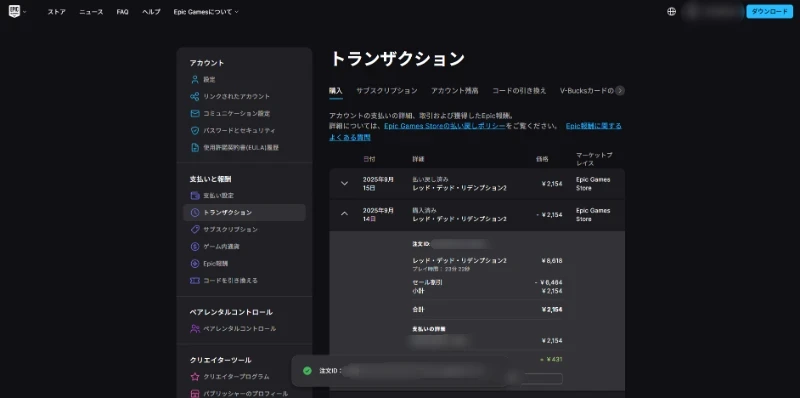Collapse the 2025年9月14日 購入済み transaction row

coord(344,214)
